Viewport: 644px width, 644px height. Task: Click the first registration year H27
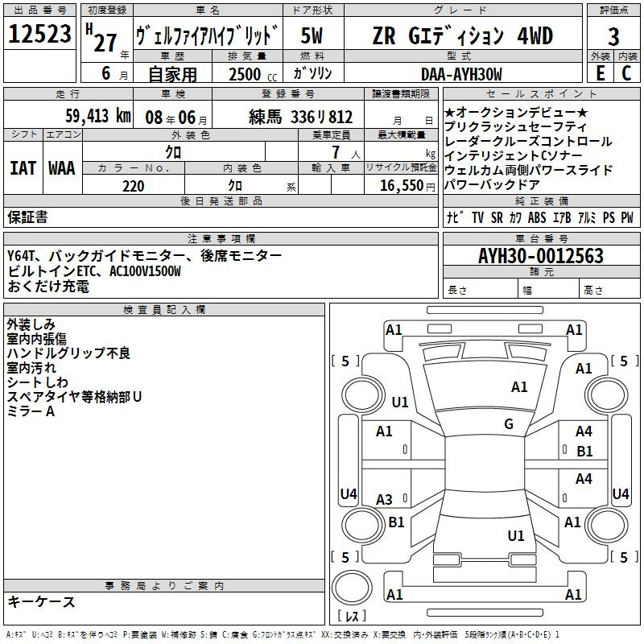click(x=101, y=38)
